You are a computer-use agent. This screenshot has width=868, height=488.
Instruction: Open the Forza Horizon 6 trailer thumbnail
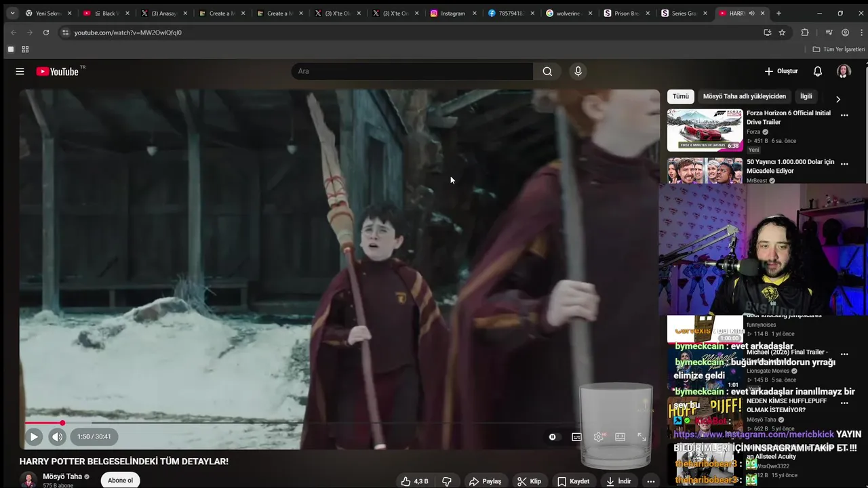[705, 130]
